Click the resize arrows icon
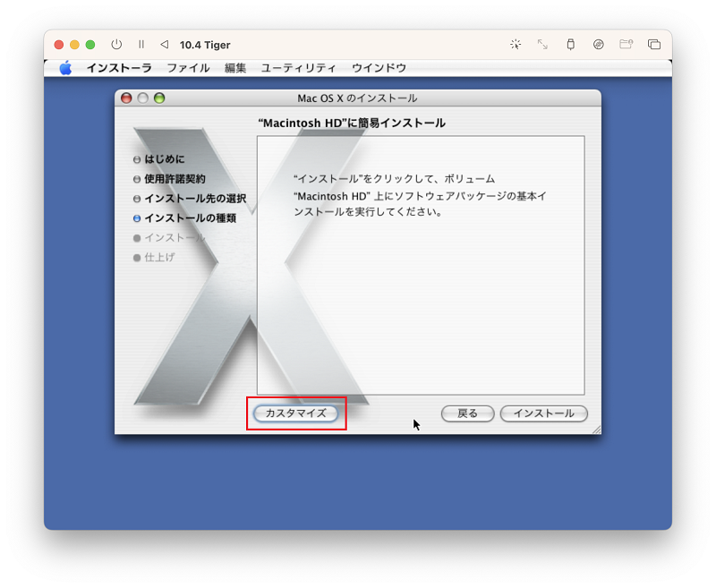This screenshot has width=716, height=588. click(542, 44)
